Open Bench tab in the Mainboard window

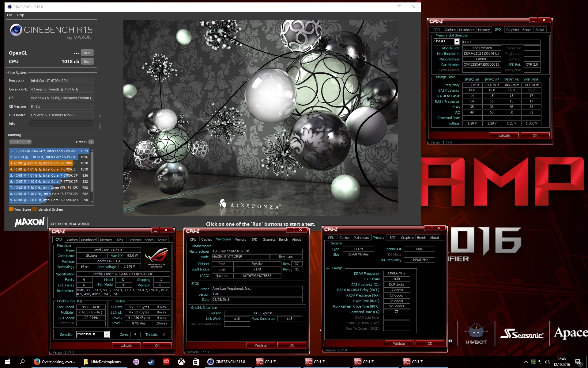click(x=284, y=240)
